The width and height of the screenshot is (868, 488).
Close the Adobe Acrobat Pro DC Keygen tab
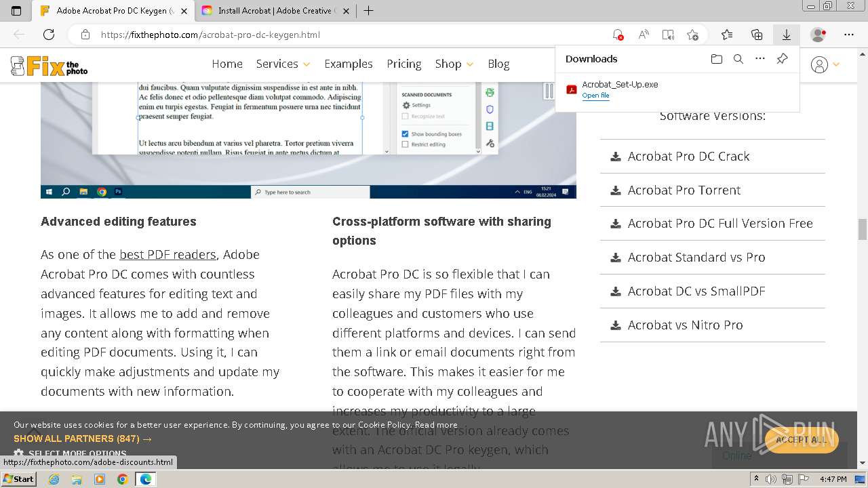[184, 11]
